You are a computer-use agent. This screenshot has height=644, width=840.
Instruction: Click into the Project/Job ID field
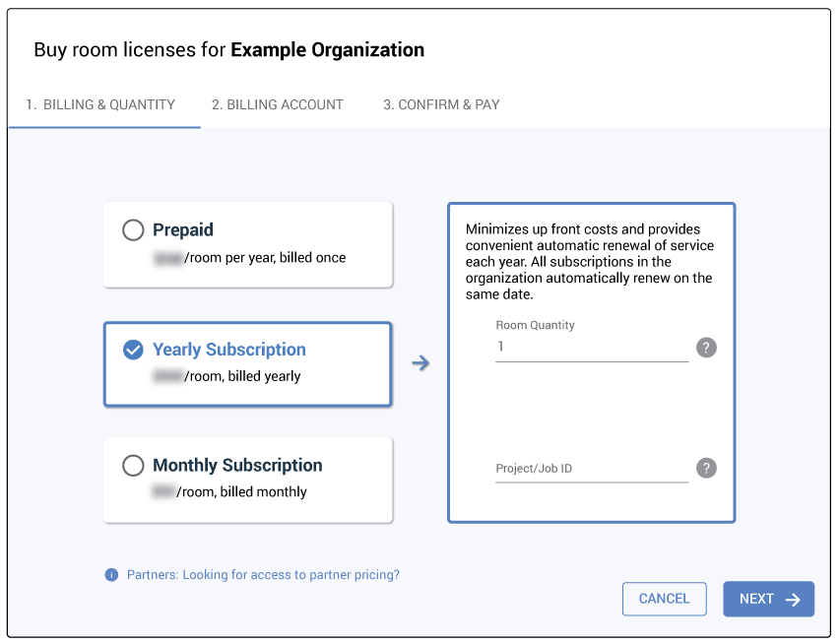[591, 469]
